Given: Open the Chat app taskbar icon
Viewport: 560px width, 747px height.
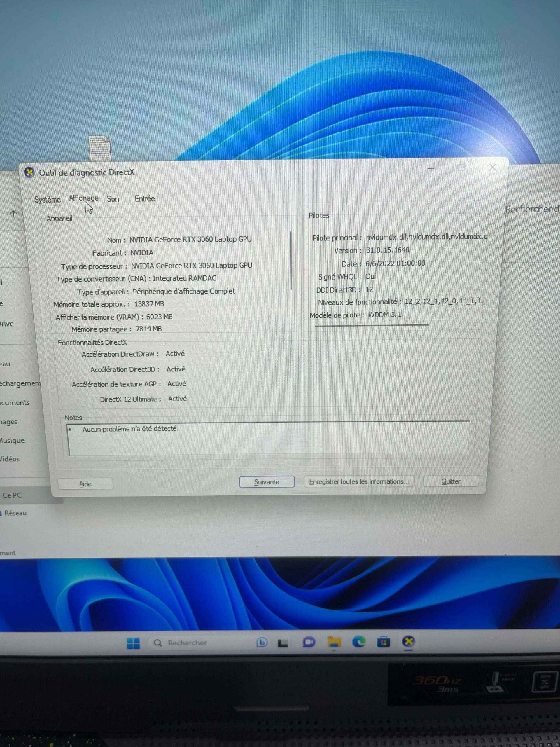Looking at the screenshot, I should pos(309,642).
